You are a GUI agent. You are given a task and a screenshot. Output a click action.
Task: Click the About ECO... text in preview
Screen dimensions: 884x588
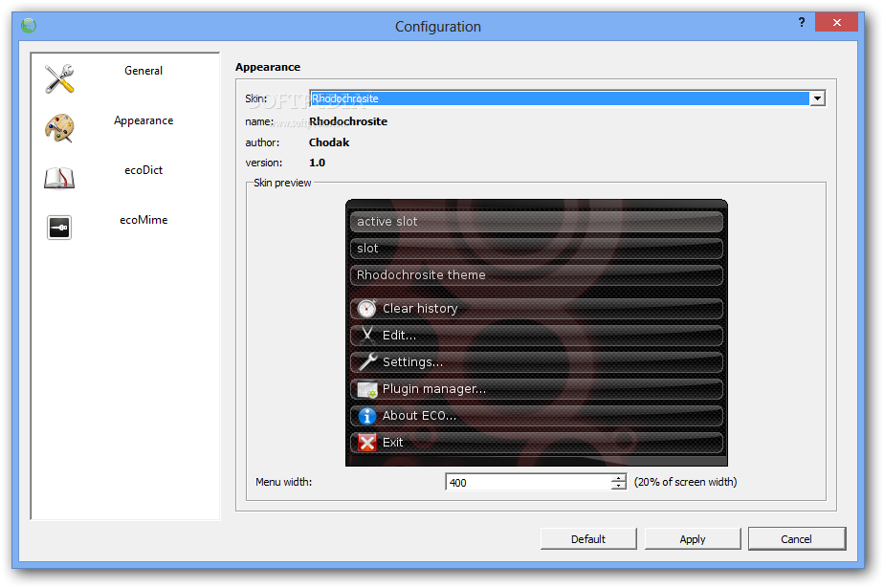click(x=419, y=416)
